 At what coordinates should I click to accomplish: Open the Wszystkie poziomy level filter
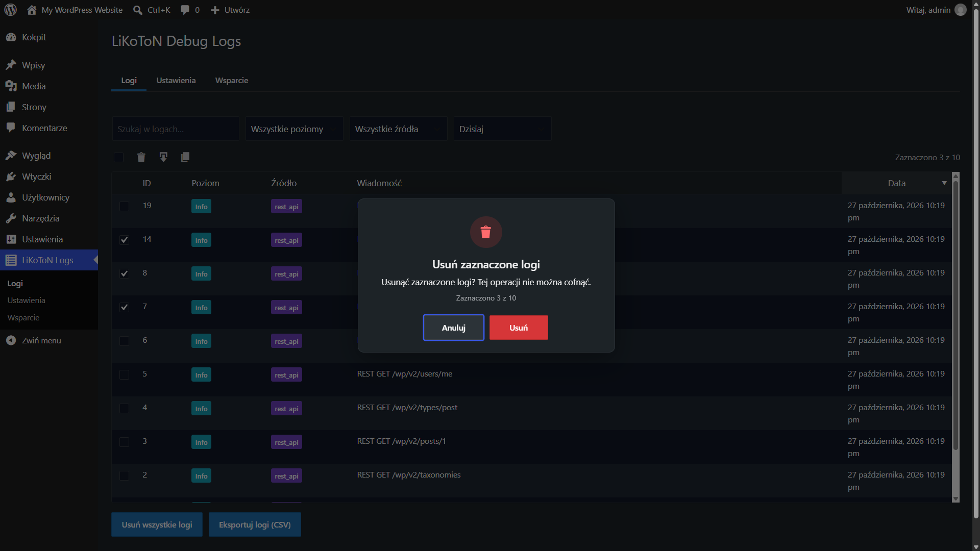(x=295, y=129)
